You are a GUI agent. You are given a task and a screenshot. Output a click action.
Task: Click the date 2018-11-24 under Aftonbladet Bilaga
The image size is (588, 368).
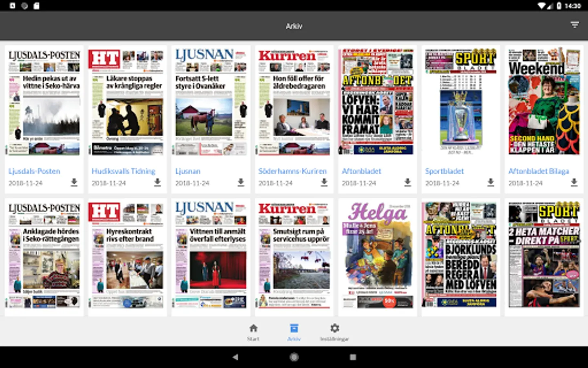click(x=526, y=183)
